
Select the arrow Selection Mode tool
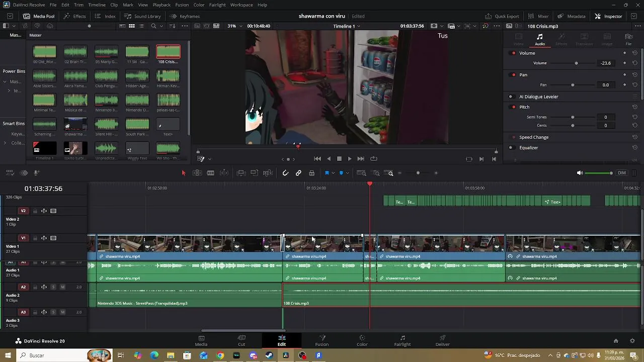pos(184,173)
